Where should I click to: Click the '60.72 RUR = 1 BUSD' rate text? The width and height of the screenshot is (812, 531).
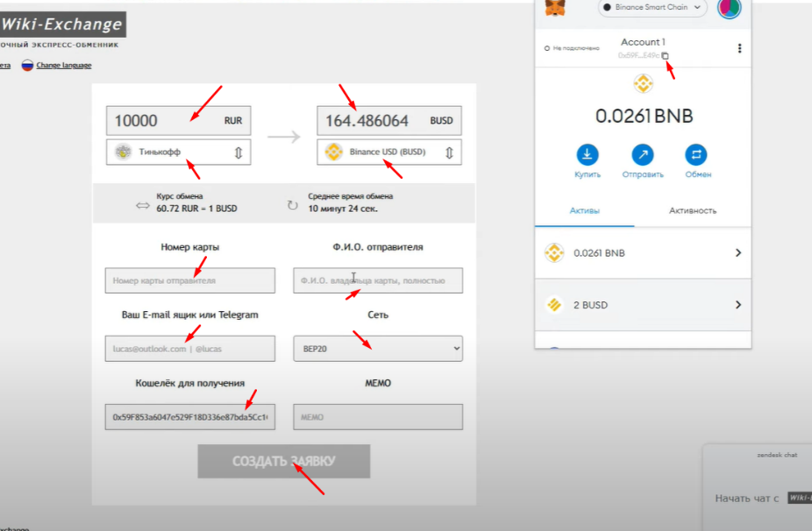[196, 209]
